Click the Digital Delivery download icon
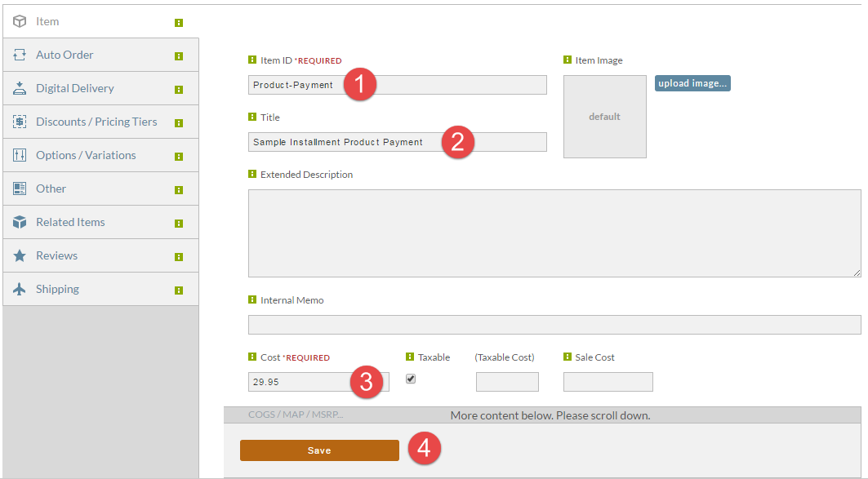This screenshot has width=868, height=479. pos(20,88)
